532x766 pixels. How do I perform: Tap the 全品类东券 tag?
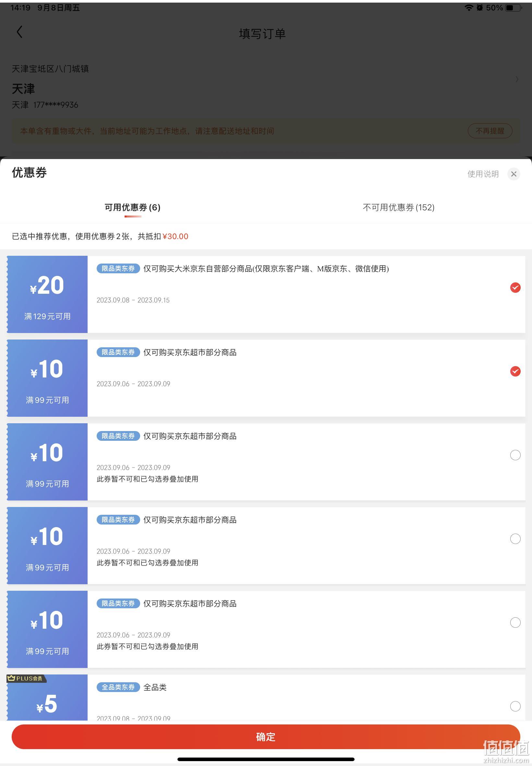118,687
